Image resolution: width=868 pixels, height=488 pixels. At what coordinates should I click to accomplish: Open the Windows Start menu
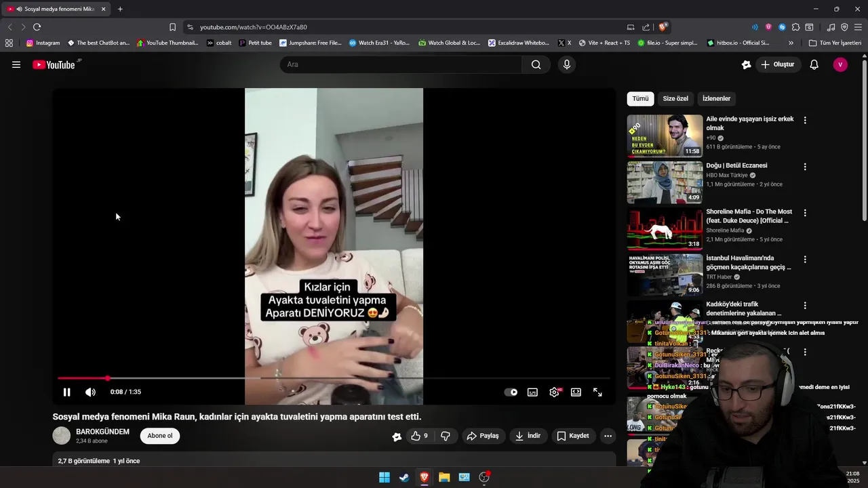(384, 477)
